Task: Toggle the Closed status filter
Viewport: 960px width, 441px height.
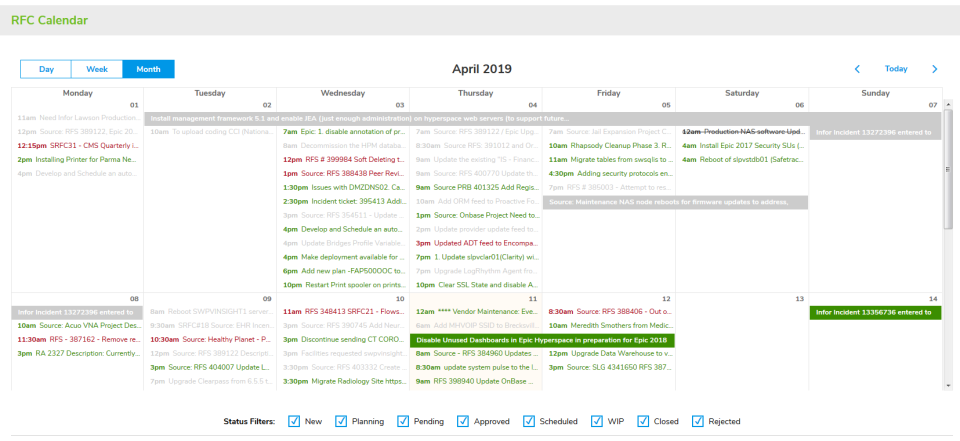Action: coord(643,421)
